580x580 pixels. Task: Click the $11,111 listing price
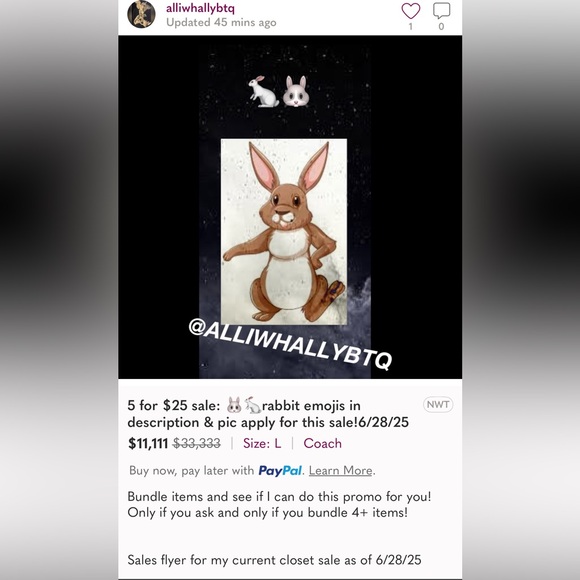pos(148,443)
